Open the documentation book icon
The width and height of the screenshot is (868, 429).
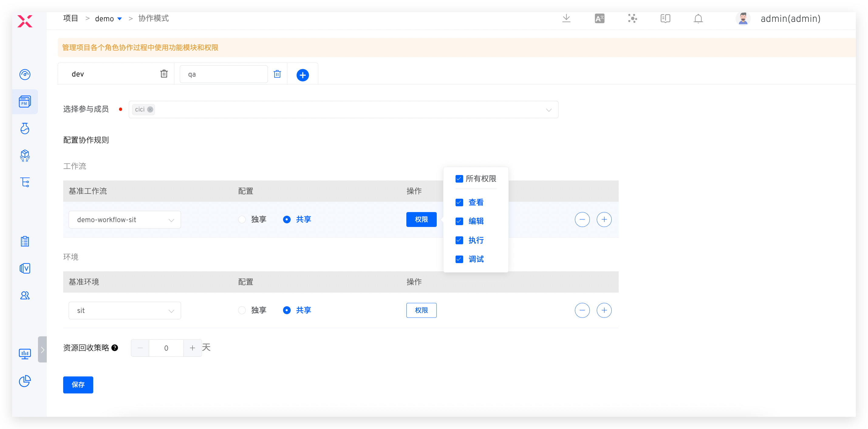click(x=665, y=19)
